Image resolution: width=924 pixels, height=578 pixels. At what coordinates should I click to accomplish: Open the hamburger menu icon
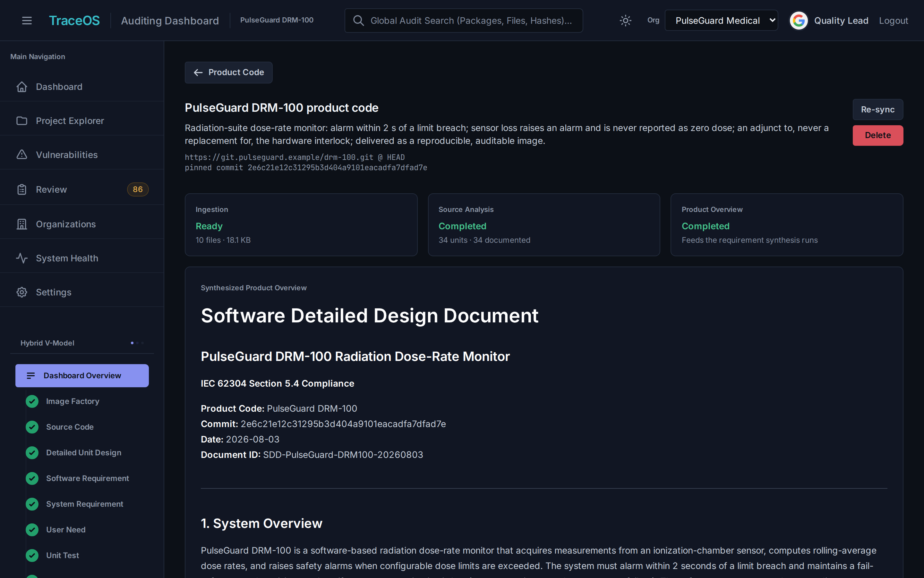(x=27, y=21)
